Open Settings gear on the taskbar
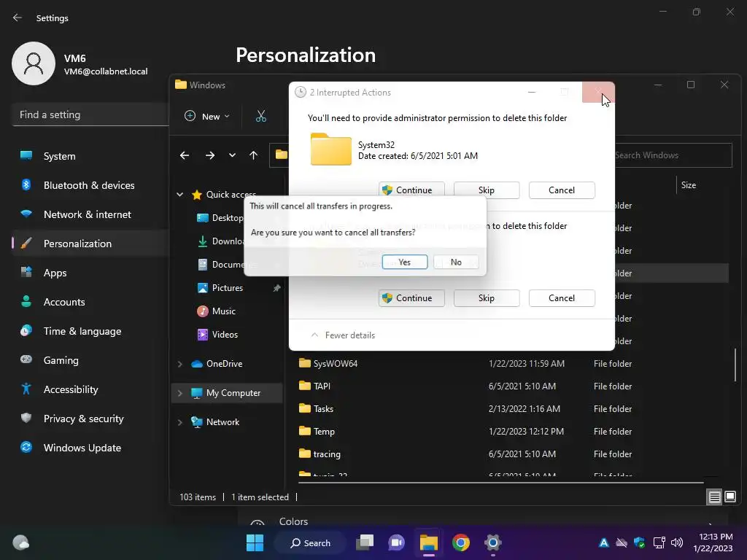 (493, 542)
